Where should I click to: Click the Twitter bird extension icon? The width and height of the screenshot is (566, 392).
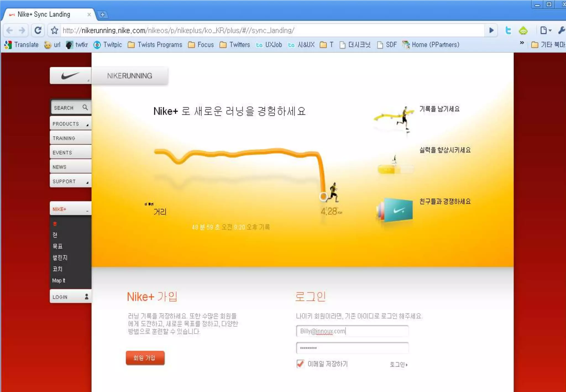508,30
